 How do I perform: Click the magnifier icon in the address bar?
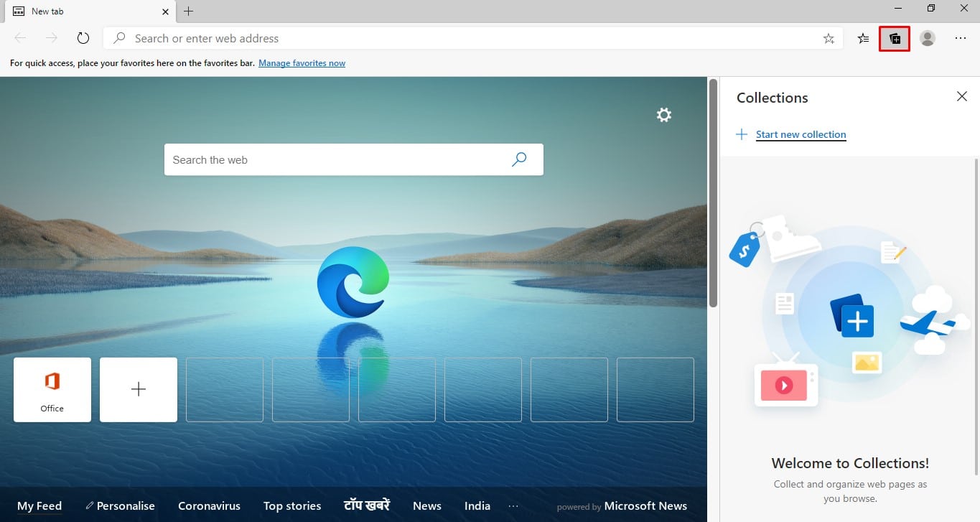point(120,39)
